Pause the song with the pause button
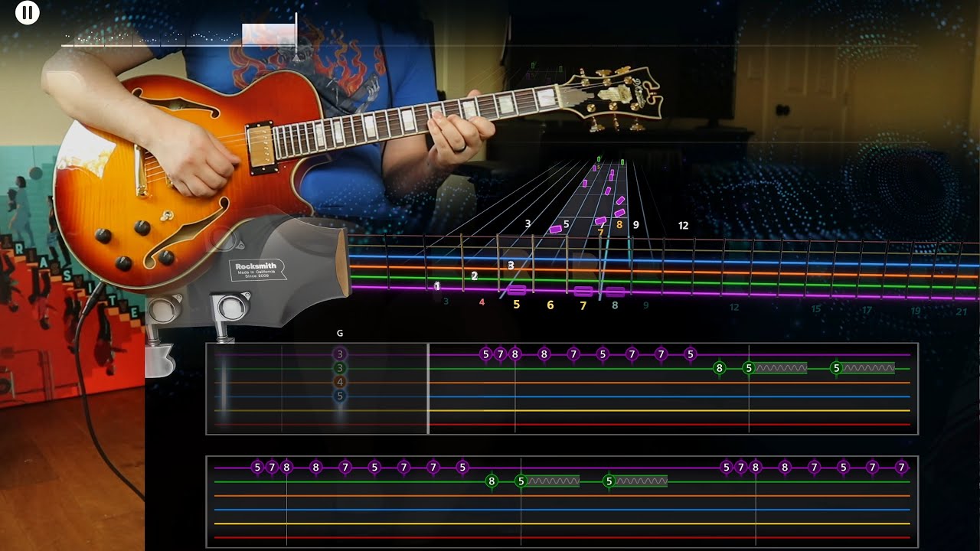Viewport: 980px width, 551px height. [28, 12]
